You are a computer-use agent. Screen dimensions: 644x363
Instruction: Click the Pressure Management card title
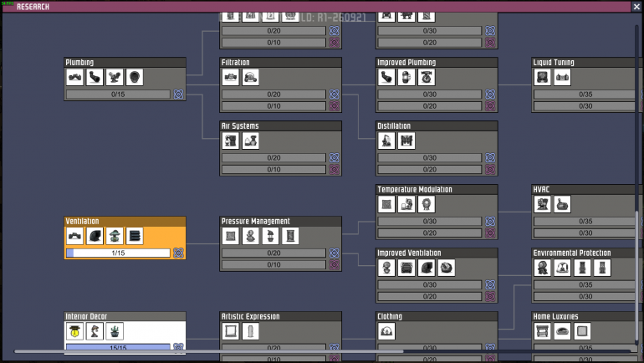pos(255,222)
